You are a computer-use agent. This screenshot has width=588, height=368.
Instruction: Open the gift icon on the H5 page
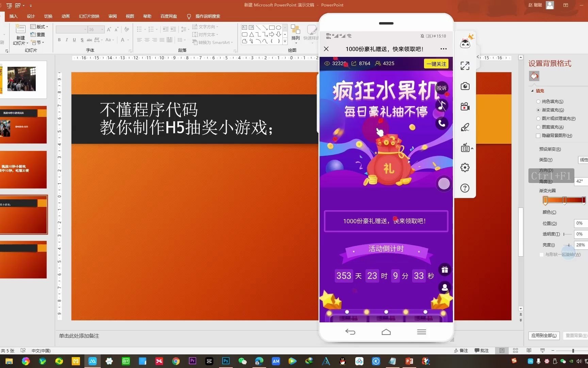444,270
